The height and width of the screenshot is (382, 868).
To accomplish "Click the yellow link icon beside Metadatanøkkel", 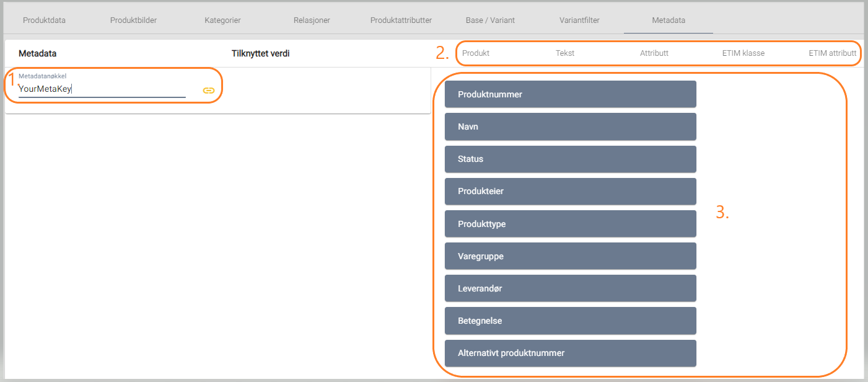I will (209, 91).
